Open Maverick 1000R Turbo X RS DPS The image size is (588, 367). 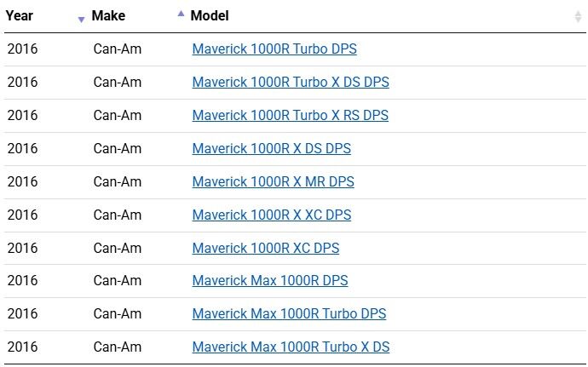[x=290, y=115]
